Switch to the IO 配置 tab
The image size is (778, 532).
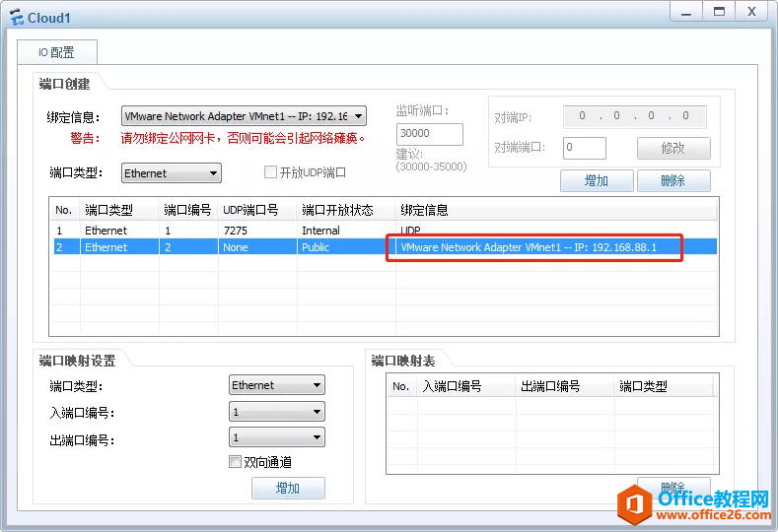coord(56,52)
